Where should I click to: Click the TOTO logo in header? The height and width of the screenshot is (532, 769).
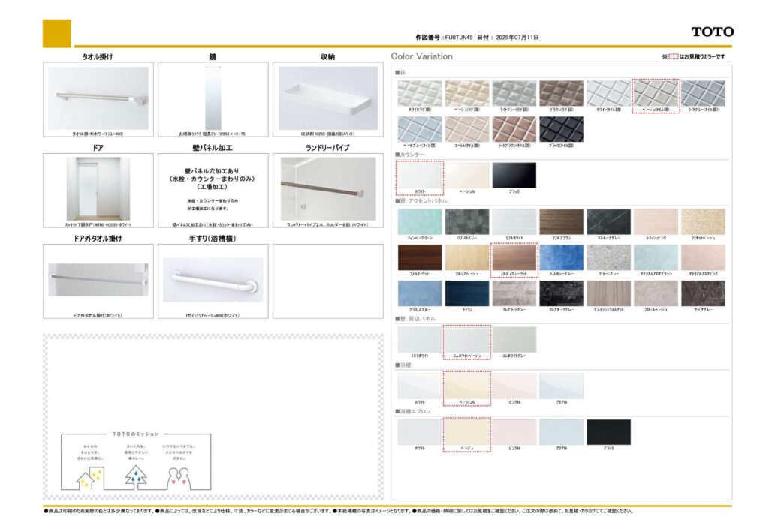coord(712,32)
